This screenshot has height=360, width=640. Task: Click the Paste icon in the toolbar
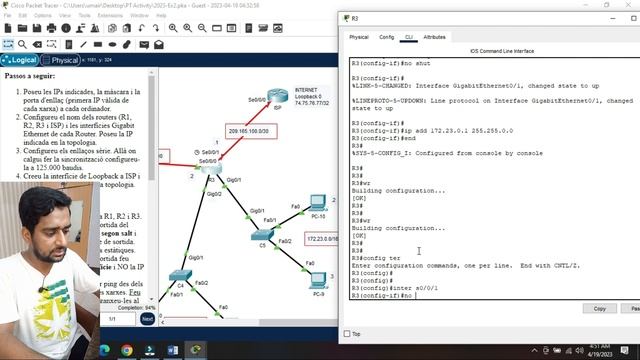click(127, 28)
